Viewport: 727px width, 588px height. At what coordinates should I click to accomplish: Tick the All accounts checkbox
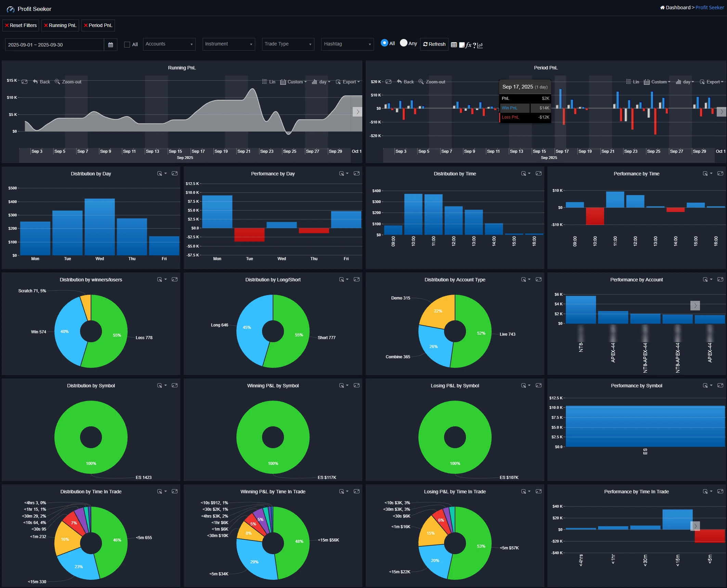[127, 44]
